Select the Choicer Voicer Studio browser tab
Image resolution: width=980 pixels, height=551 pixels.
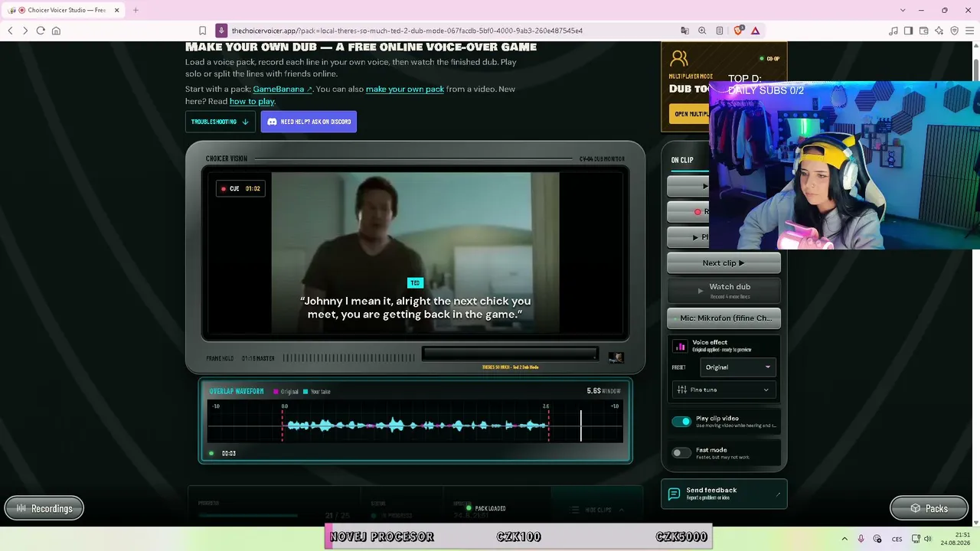coord(61,10)
